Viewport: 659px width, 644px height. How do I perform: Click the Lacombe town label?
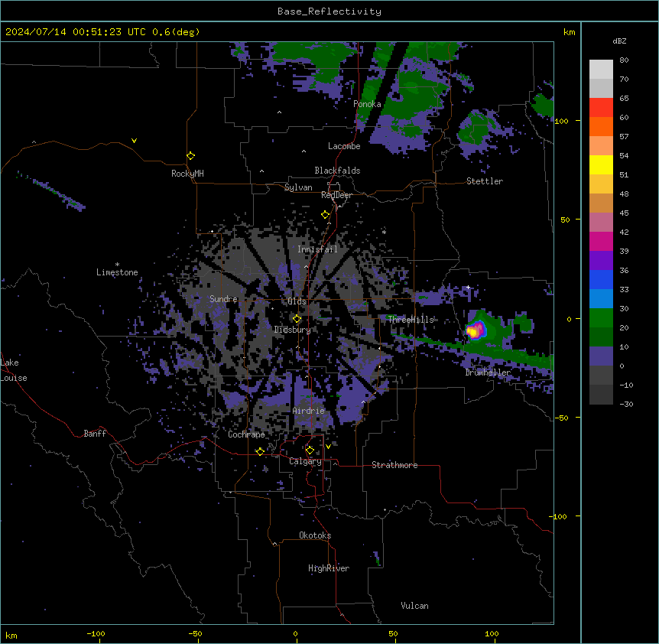pyautogui.click(x=344, y=146)
